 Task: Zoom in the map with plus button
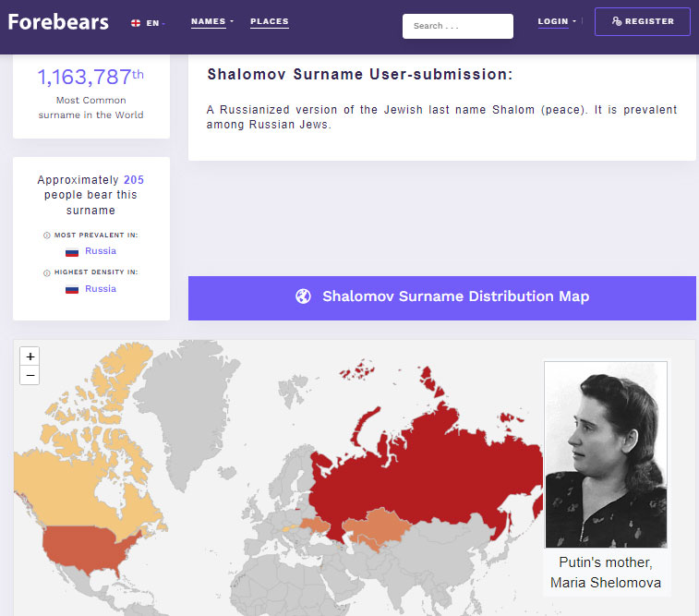(30, 356)
